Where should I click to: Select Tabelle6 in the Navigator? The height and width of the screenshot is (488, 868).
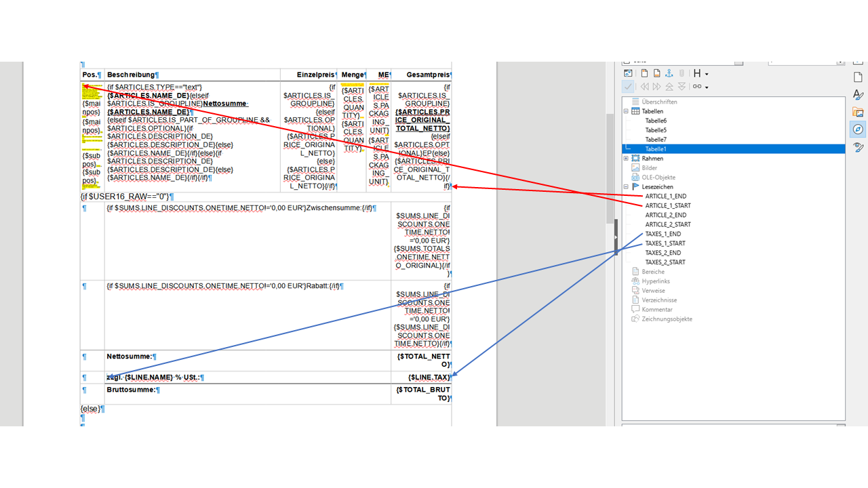(x=655, y=121)
